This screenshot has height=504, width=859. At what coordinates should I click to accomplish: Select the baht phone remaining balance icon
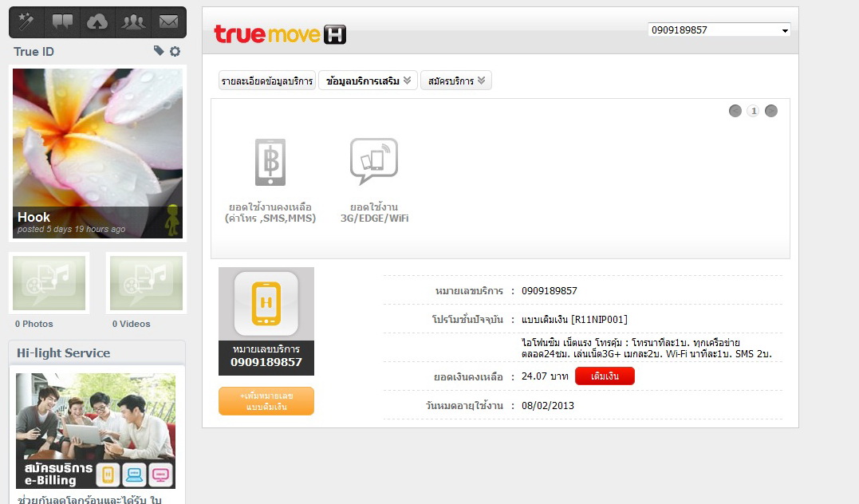pyautogui.click(x=270, y=162)
